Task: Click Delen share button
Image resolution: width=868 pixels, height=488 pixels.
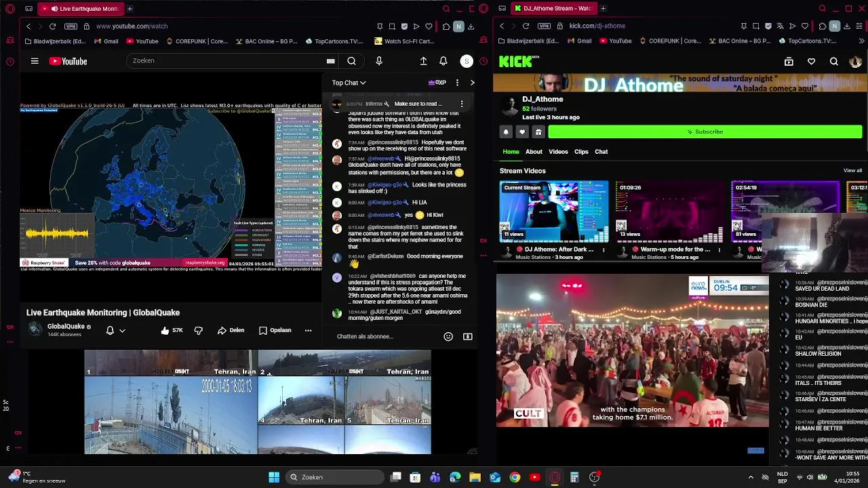Action: pos(231,330)
